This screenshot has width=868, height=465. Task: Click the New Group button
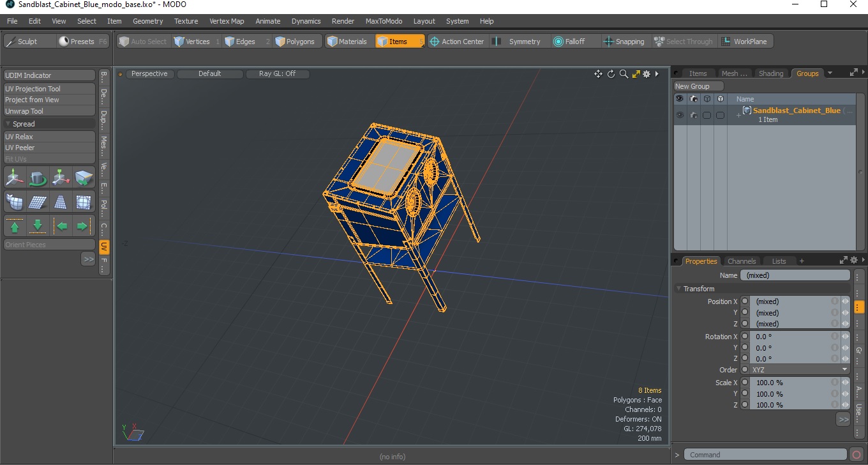pos(699,86)
